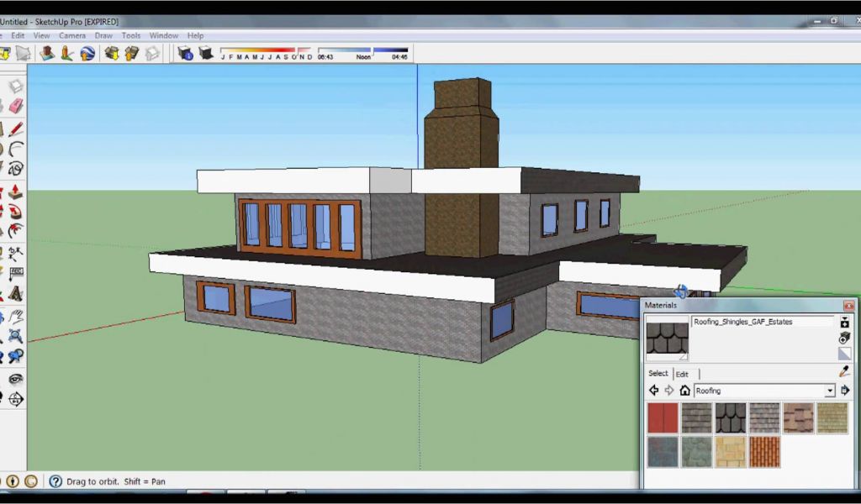Select the Line pencil tool
Image resolution: width=861 pixels, height=504 pixels.
pyautogui.click(x=15, y=129)
